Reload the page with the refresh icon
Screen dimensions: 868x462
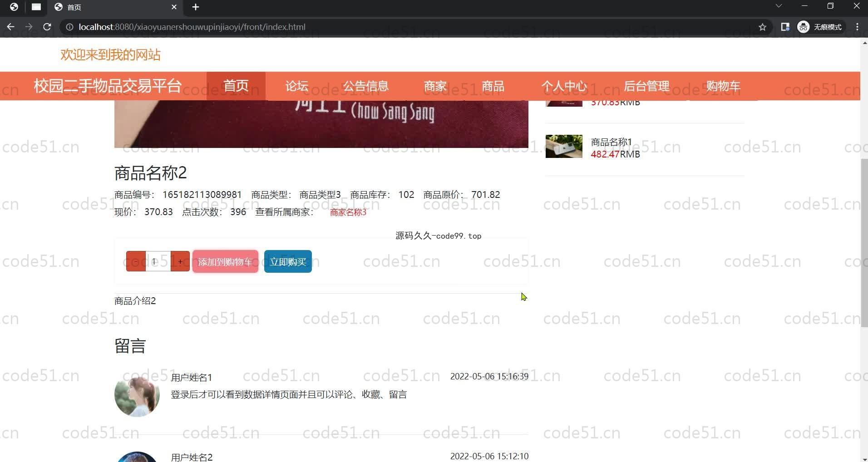[47, 27]
